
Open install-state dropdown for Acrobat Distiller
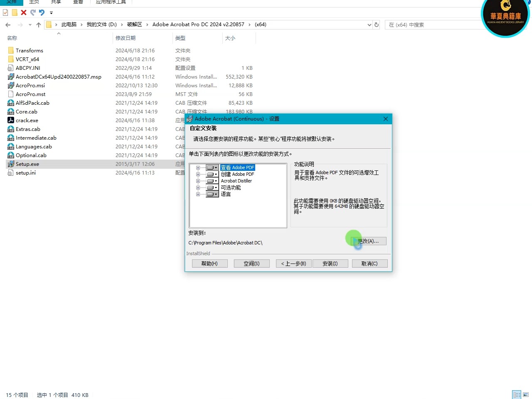click(212, 181)
